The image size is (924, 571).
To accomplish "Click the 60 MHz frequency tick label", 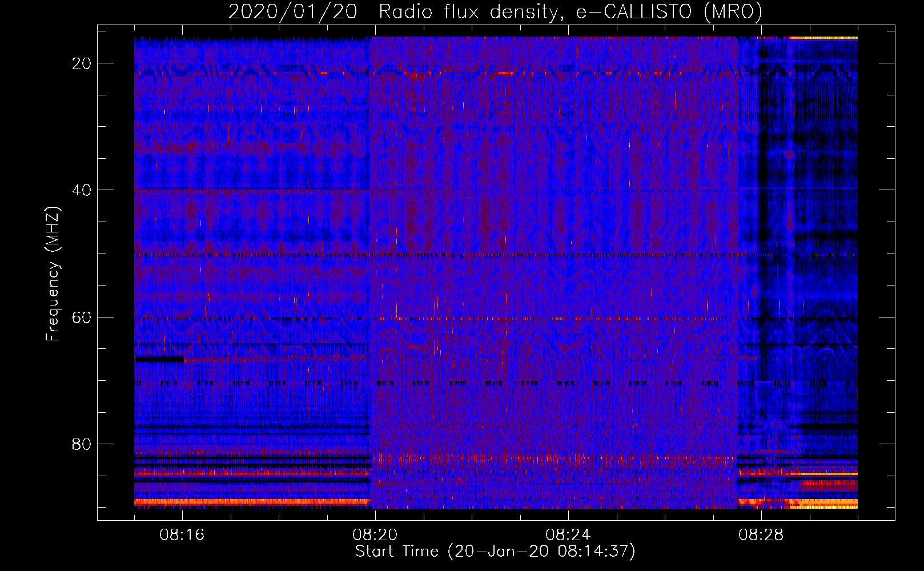I will pyautogui.click(x=82, y=317).
